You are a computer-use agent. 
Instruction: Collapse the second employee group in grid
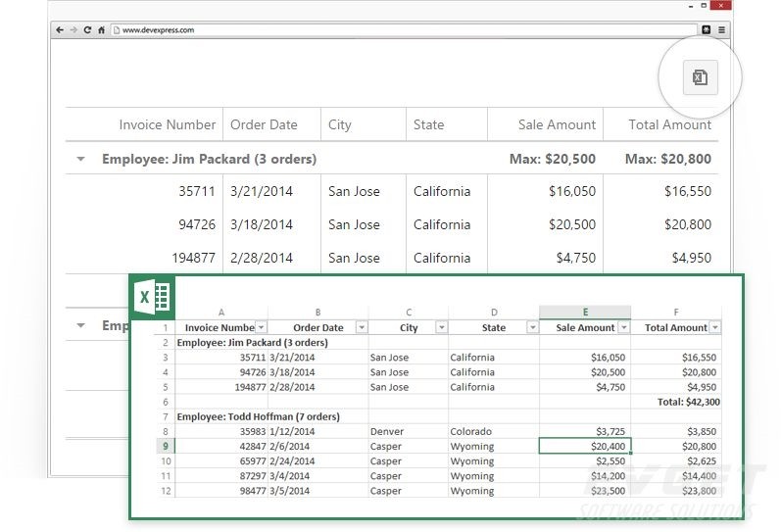80,325
